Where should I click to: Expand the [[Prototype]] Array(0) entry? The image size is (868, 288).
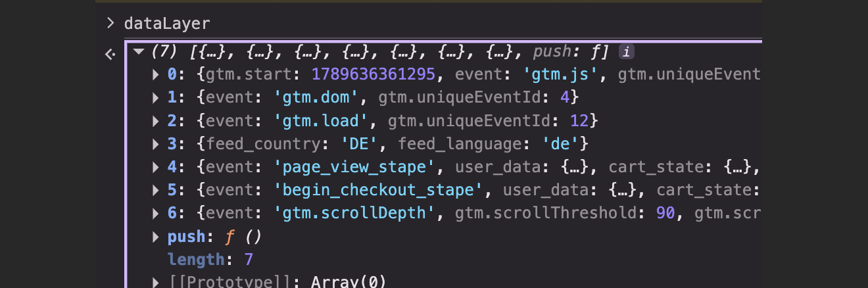[156, 282]
